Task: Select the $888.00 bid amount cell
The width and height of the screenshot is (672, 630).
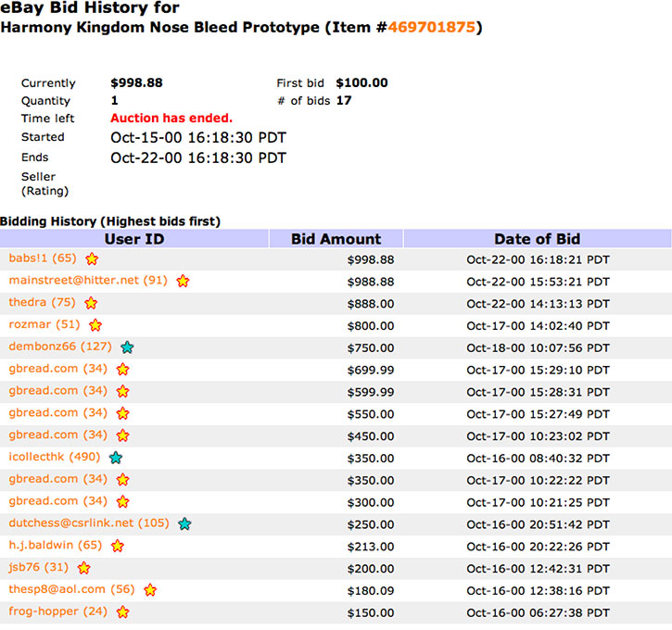Action: point(370,304)
